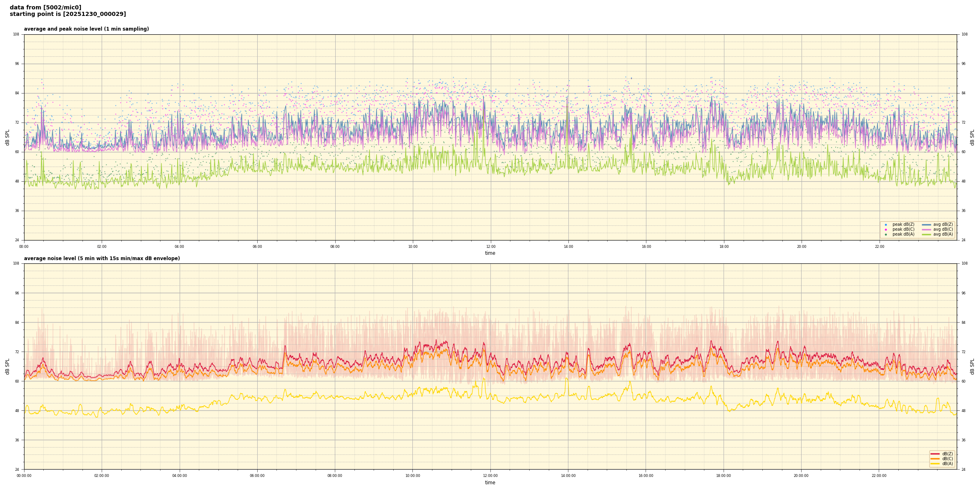Click the magenta peak dB(C) legend dot
This screenshot has width=980, height=490.
coord(886,229)
